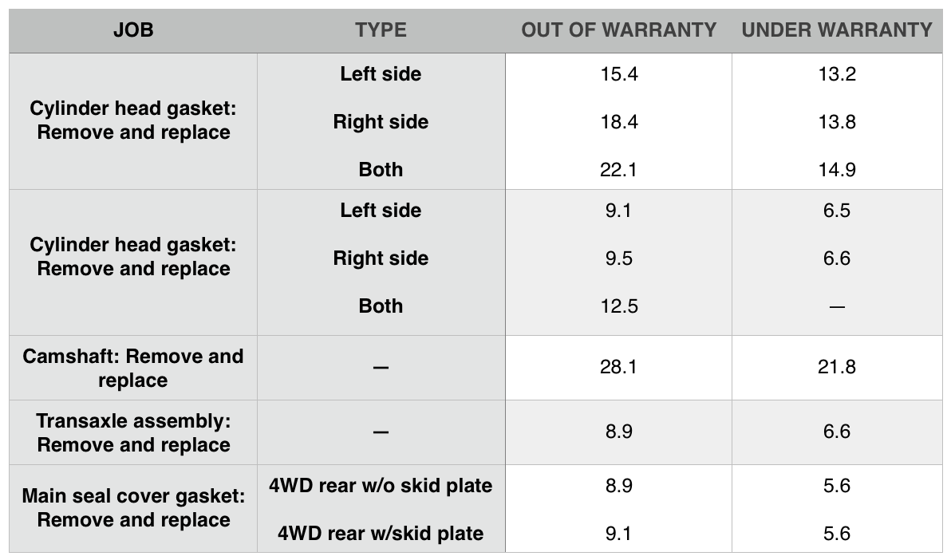Select the 6.5 under warranty cell
This screenshot has height=560, width=951.
(836, 211)
